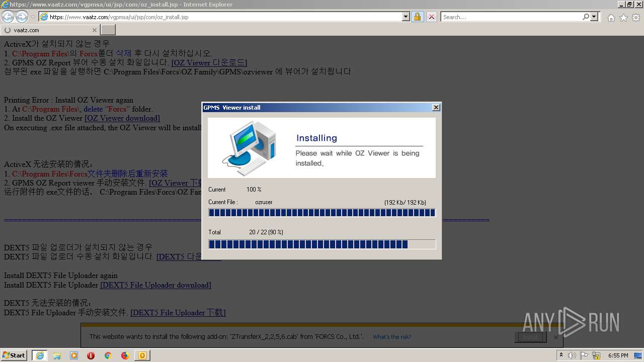644x362 pixels.
Task: Click the installer computer illustration
Action: [250, 148]
